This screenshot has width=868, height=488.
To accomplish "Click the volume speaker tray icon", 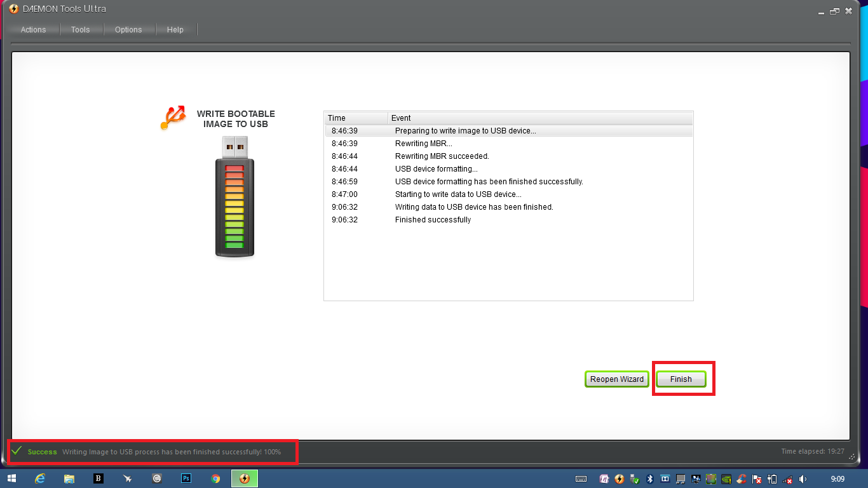I will coord(803,479).
